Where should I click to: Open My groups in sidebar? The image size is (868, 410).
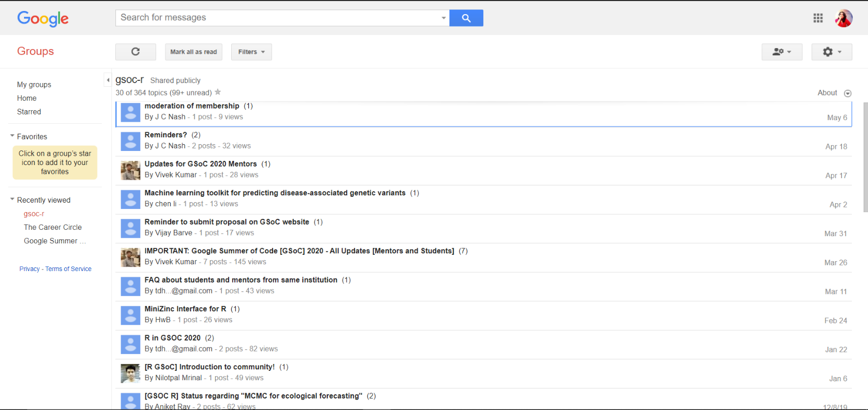pyautogui.click(x=34, y=85)
